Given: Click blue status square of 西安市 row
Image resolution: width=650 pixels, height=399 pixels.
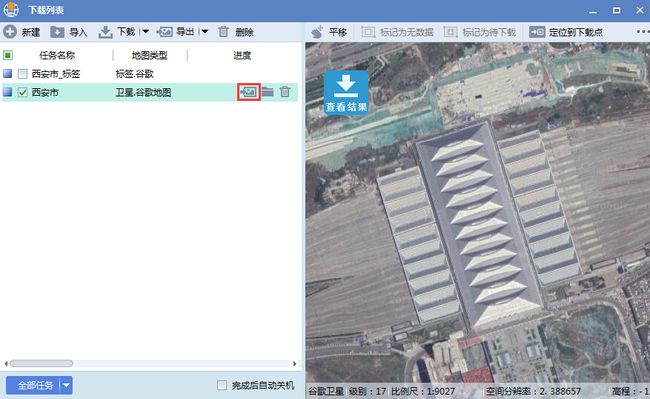Looking at the screenshot, I should coord(7,92).
